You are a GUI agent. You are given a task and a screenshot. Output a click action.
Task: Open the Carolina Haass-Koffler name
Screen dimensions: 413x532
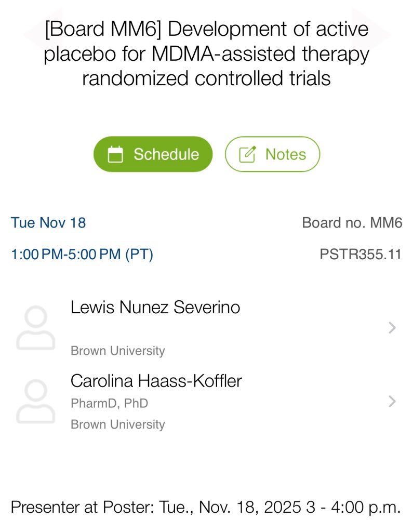pos(156,381)
